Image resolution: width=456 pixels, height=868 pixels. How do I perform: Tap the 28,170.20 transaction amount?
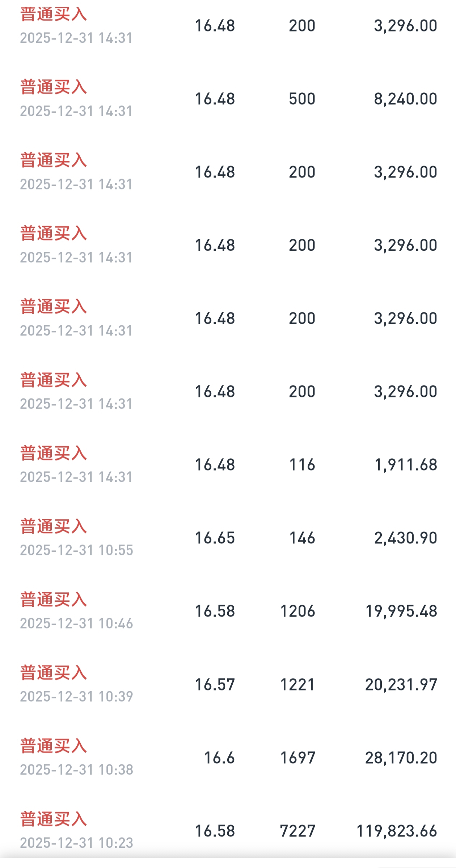point(401,758)
